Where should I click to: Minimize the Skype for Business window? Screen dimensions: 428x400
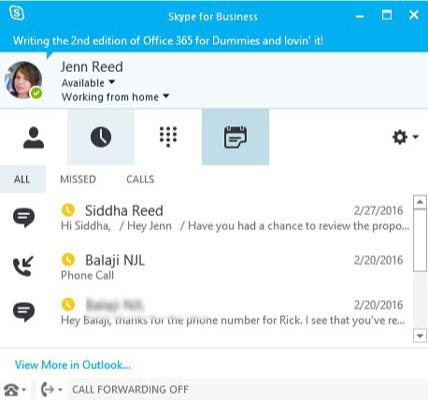click(360, 16)
